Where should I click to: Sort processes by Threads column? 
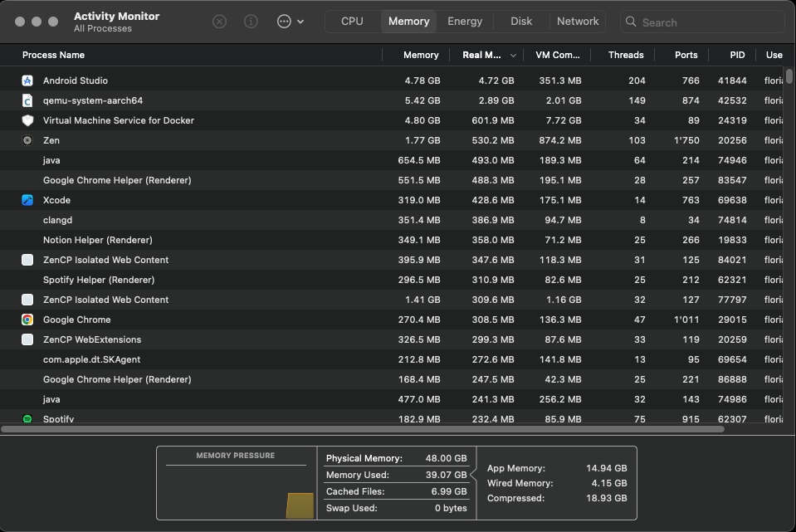point(625,55)
